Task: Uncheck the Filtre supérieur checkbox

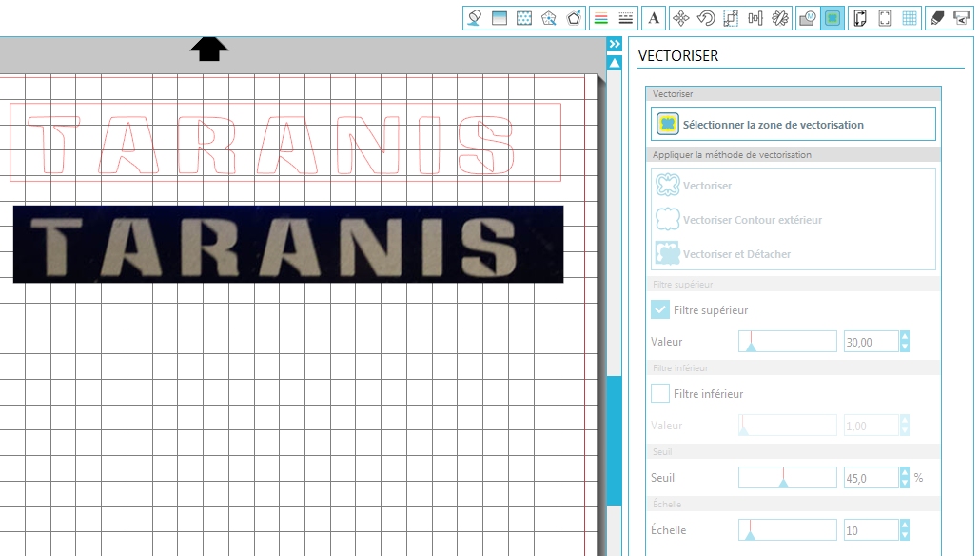Action: click(660, 309)
